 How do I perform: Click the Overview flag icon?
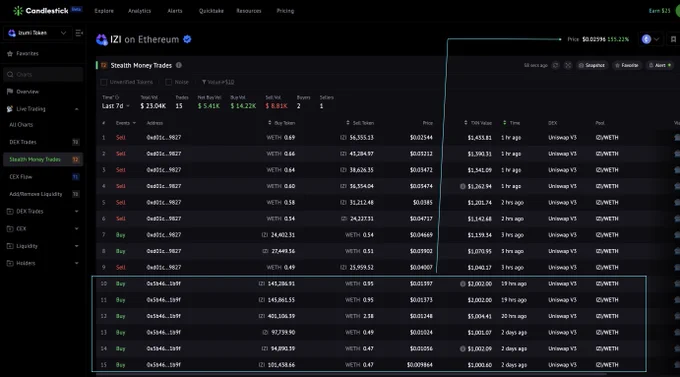pyautogui.click(x=10, y=92)
